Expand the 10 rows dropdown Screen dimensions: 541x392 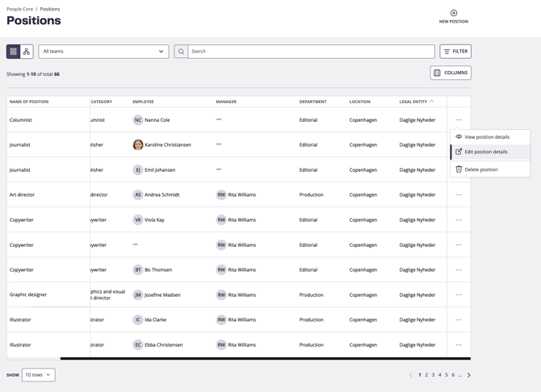coord(38,375)
